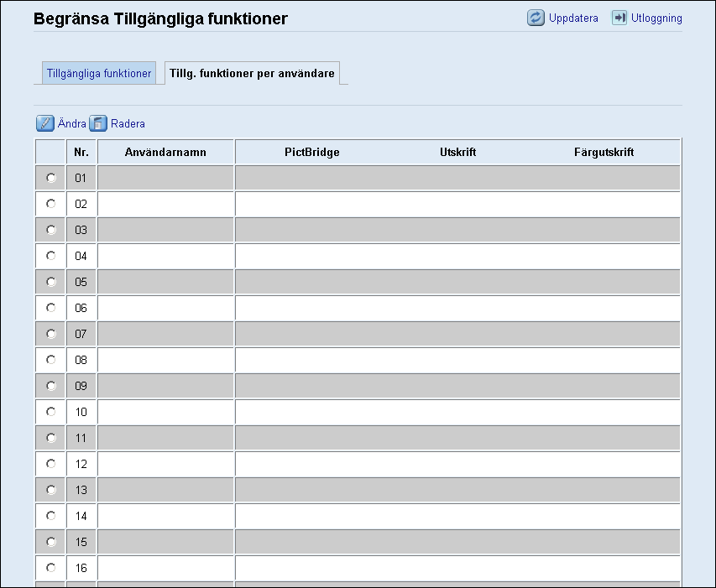
Task: Select radio button for user 14
Action: 50,516
